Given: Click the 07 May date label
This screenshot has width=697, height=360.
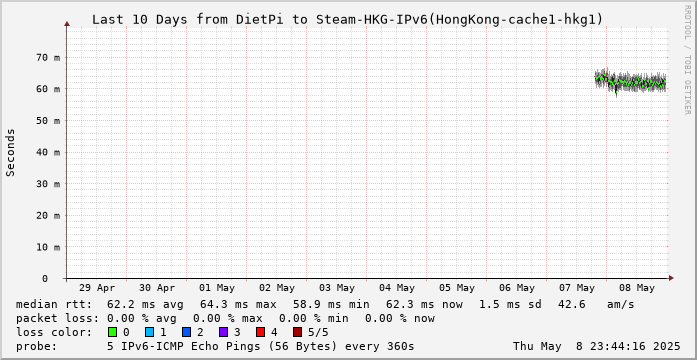Looking at the screenshot, I should tap(577, 288).
